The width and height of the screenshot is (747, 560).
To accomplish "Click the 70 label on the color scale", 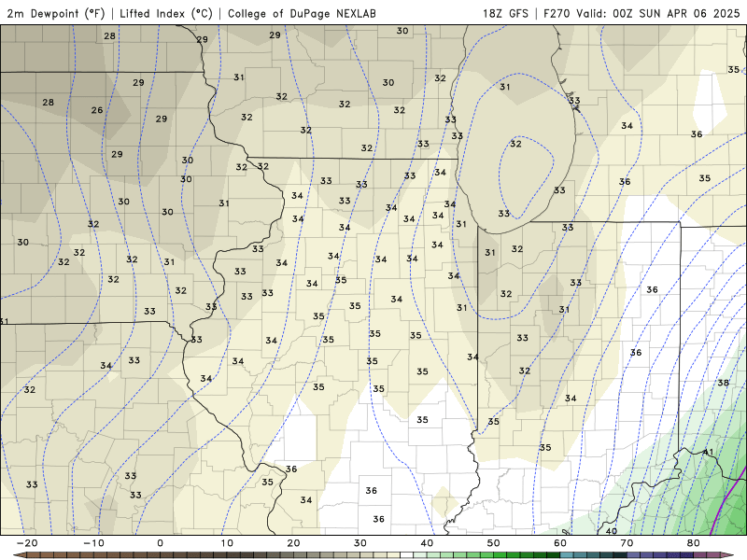I will 627,543.
